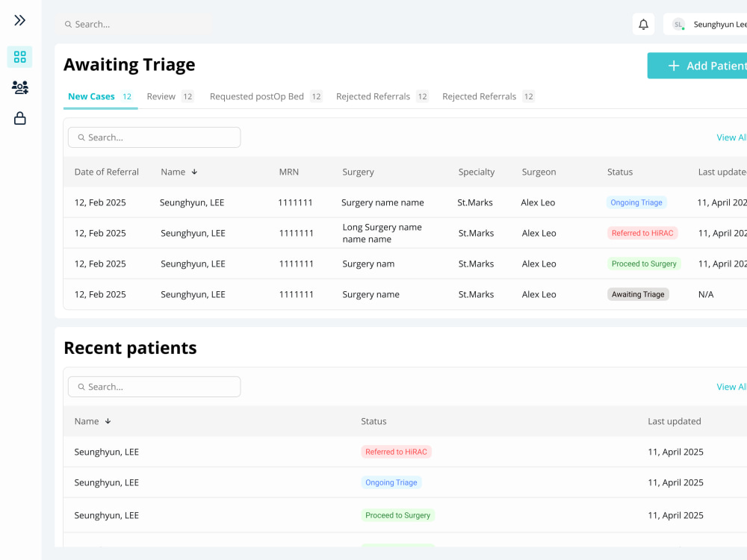Open notifications bell icon
Screen dimensions: 747x560
(643, 25)
